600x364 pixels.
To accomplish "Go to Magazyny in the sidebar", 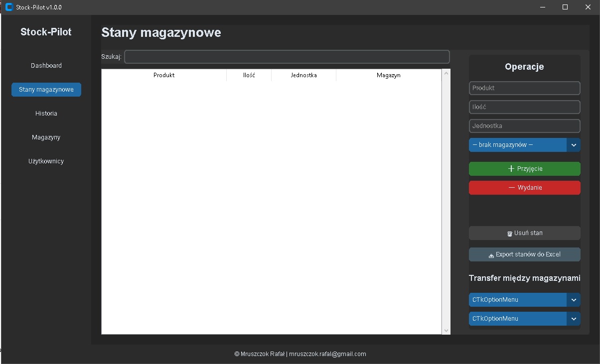I will click(x=46, y=137).
